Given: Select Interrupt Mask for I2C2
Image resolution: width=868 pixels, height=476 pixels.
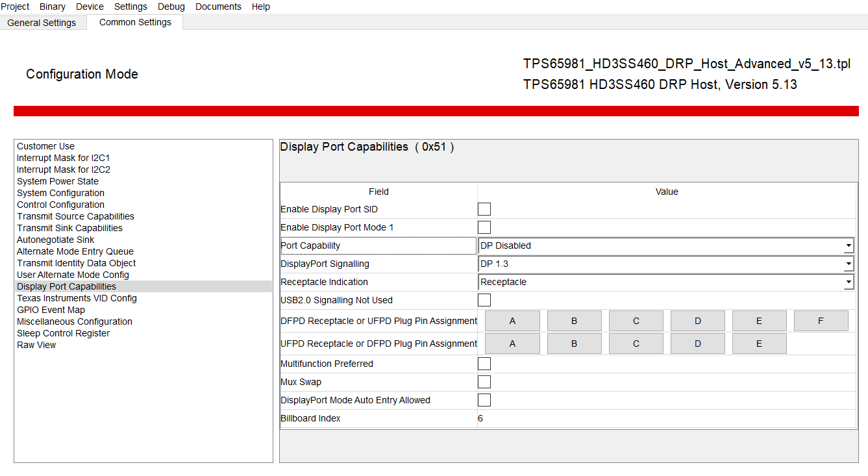Looking at the screenshot, I should 143,169.
